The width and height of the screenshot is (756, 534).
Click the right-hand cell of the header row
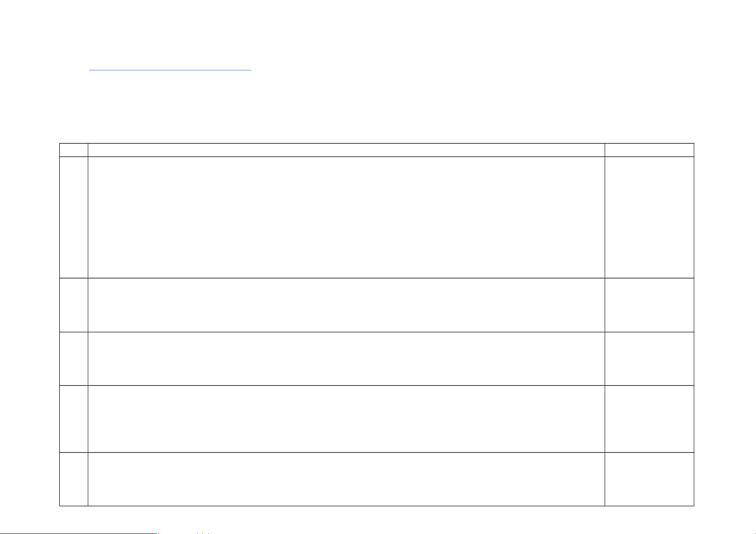pos(649,150)
